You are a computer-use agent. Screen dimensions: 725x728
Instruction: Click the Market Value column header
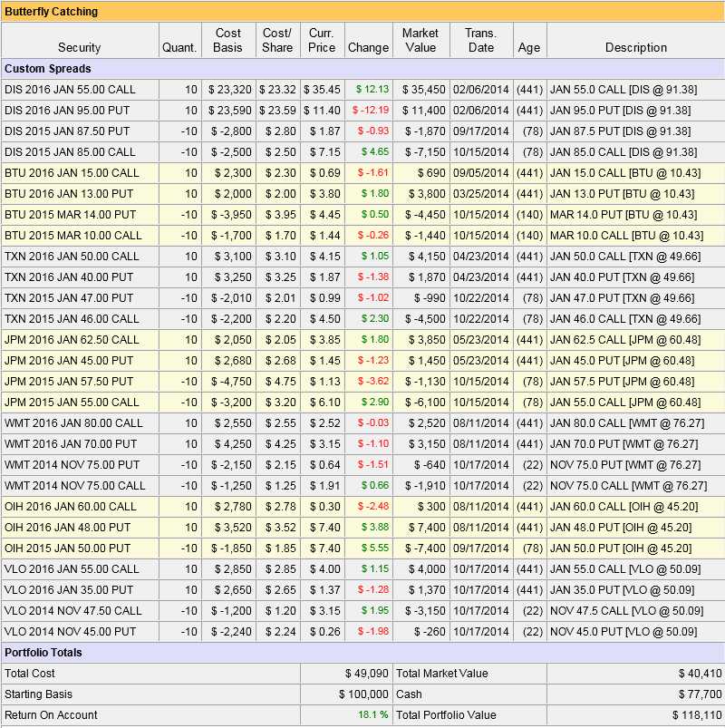[420, 40]
